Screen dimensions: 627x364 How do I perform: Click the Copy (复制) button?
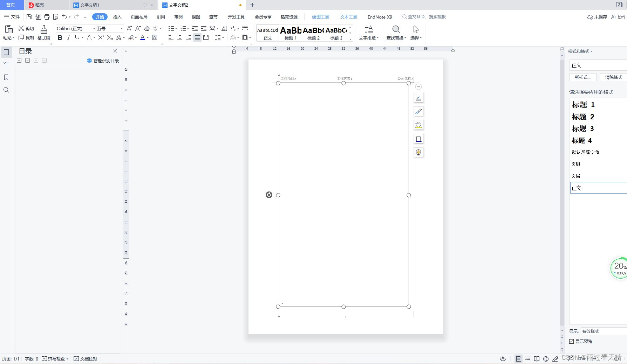pos(26,37)
